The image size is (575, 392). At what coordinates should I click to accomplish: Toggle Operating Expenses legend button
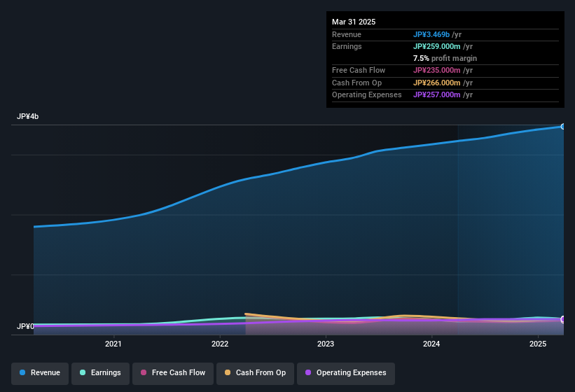tap(346, 373)
